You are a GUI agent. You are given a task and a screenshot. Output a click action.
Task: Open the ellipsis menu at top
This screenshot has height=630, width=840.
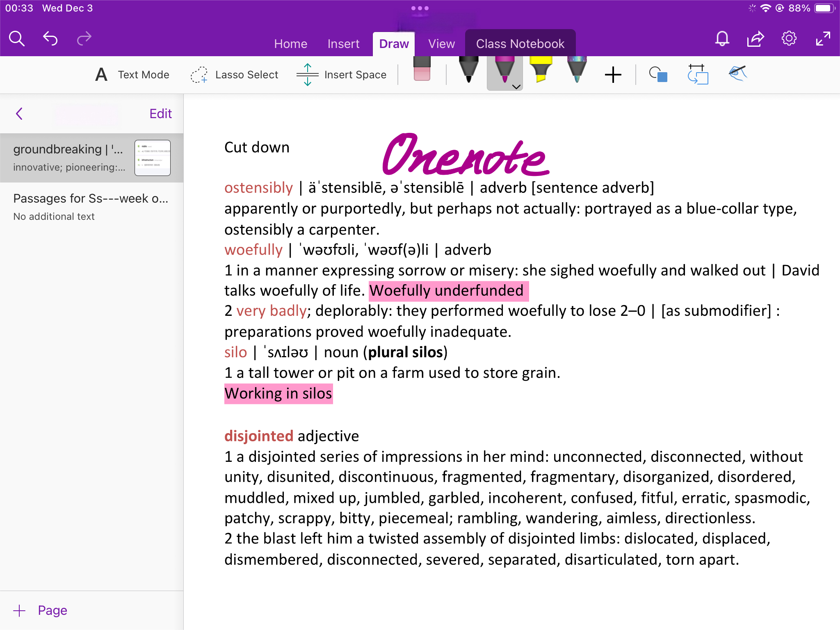(420, 7)
